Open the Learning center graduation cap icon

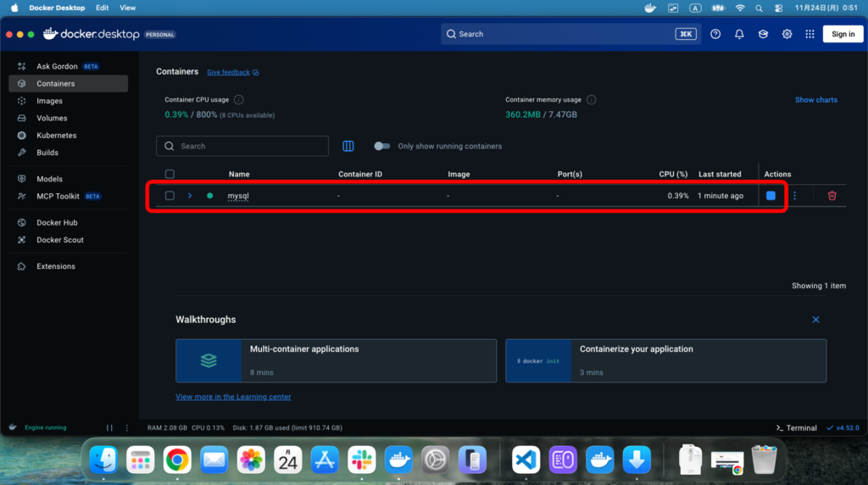pos(763,34)
